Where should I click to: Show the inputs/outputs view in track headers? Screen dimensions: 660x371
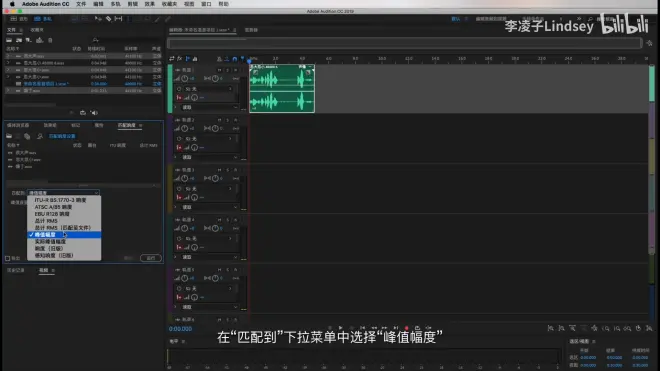coord(172,59)
